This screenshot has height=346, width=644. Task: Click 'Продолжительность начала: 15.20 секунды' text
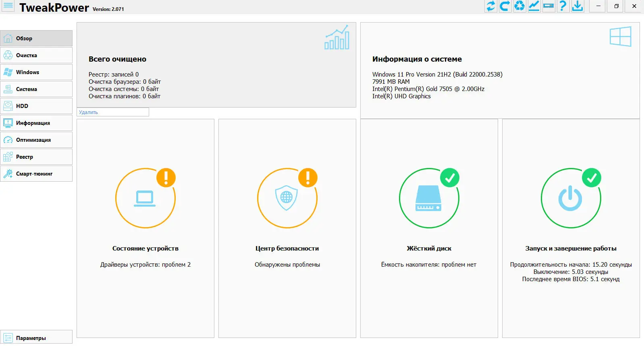pyautogui.click(x=571, y=265)
